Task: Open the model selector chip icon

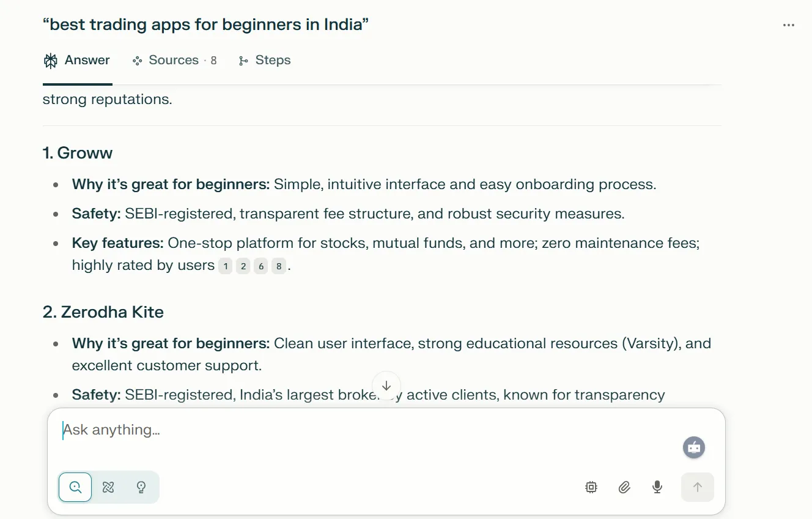Action: pyautogui.click(x=591, y=487)
